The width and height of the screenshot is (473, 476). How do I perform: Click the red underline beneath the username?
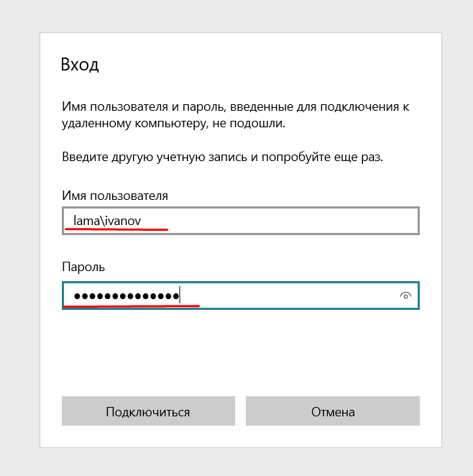[x=115, y=230]
